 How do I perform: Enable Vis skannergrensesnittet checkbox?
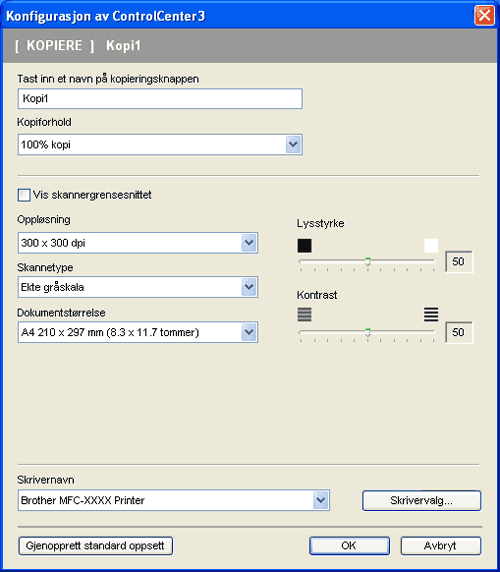[x=24, y=195]
